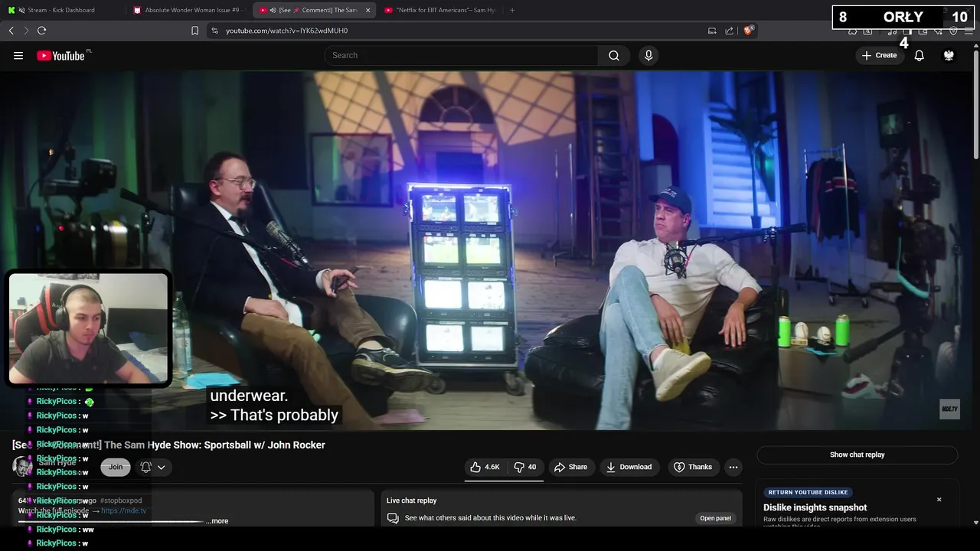Close the Dislike insights snapshot card
Image resolution: width=980 pixels, height=551 pixels.
click(x=939, y=500)
